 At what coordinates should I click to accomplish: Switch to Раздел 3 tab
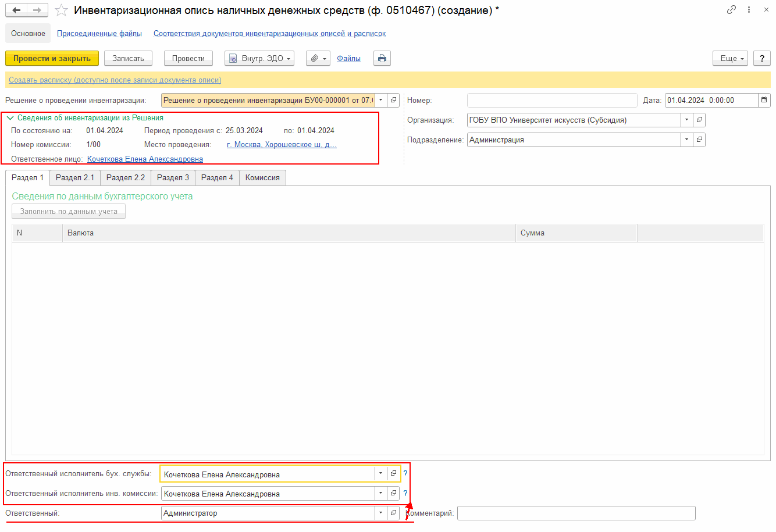click(173, 178)
